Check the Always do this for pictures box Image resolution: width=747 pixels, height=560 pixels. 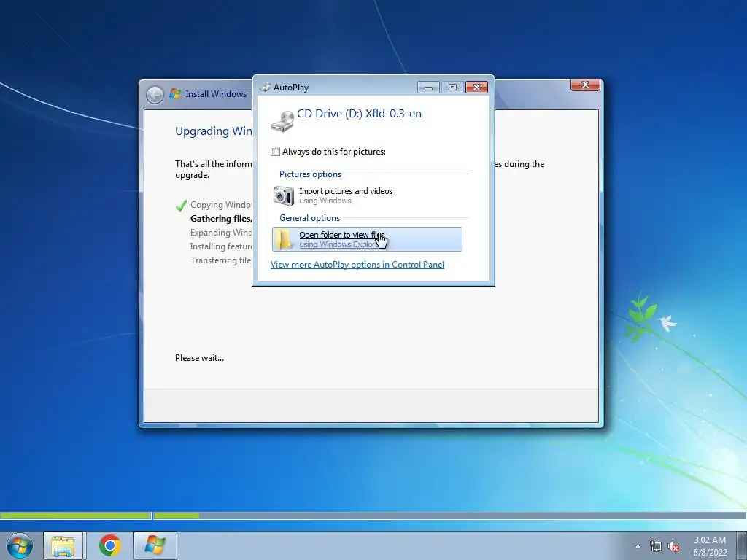click(275, 152)
